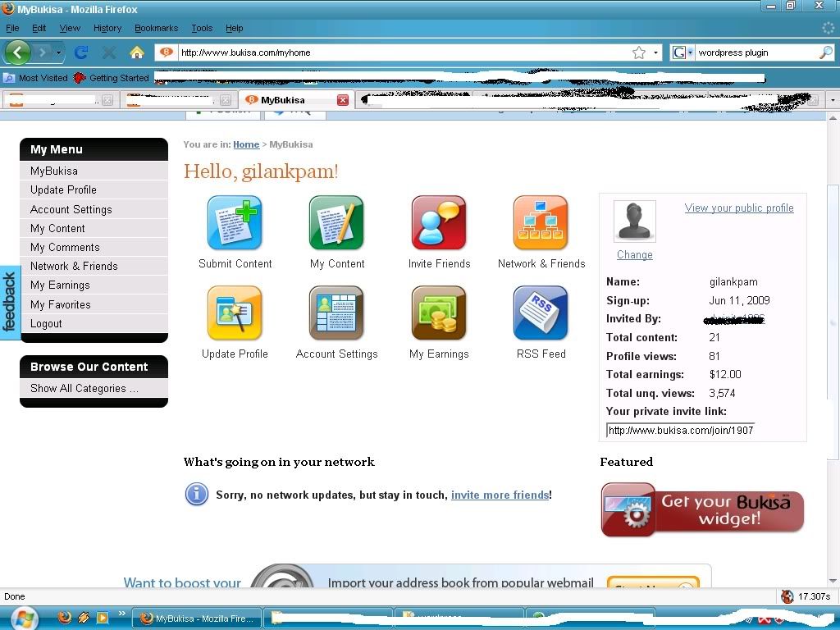Viewport: 840px width, 630px height.
Task: Open Account Settings in My Menu sidebar
Action: [x=94, y=209]
